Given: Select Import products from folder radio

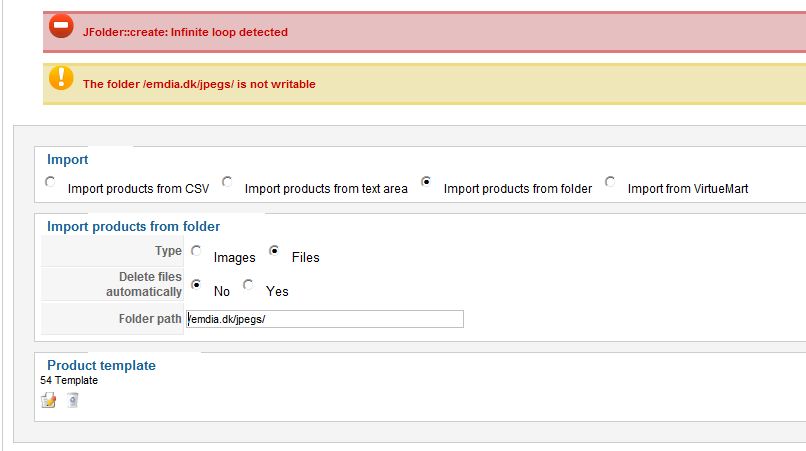Looking at the screenshot, I should pos(426,182).
